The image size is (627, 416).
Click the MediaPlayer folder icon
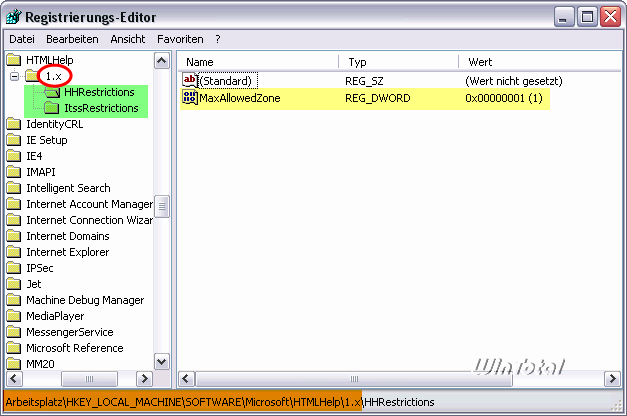point(14,316)
